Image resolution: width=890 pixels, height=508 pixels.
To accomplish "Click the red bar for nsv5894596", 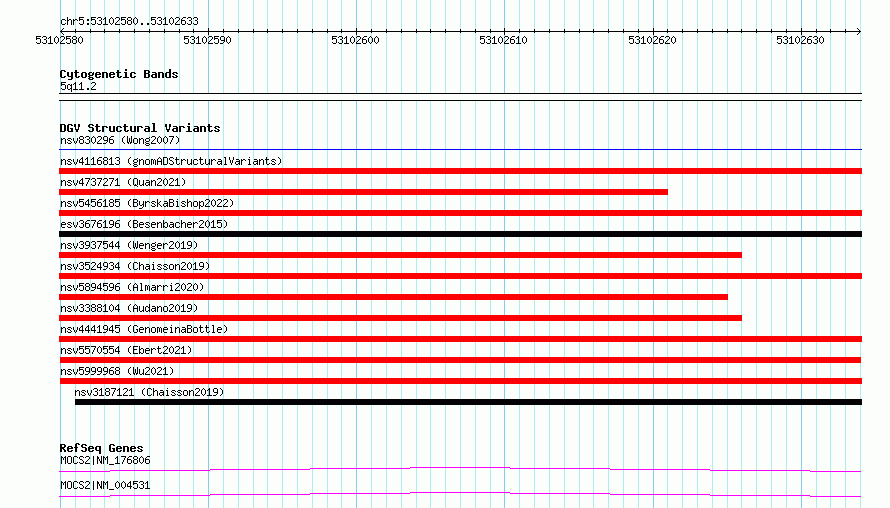I will click(393, 297).
